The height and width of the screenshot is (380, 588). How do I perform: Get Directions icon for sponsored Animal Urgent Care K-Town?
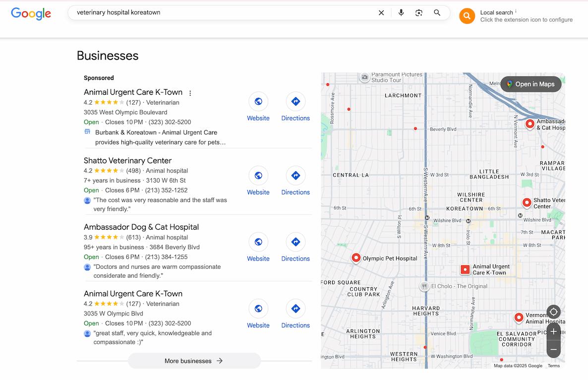[295, 101]
